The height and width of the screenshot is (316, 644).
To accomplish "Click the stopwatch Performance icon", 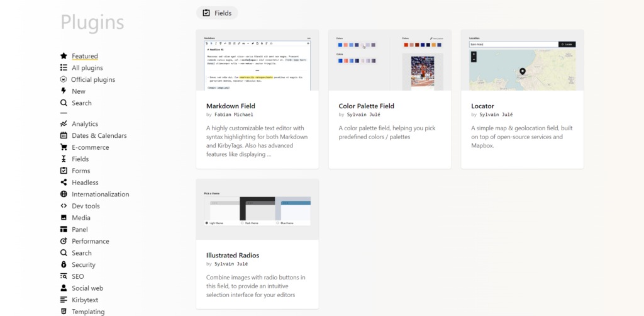I will (64, 241).
